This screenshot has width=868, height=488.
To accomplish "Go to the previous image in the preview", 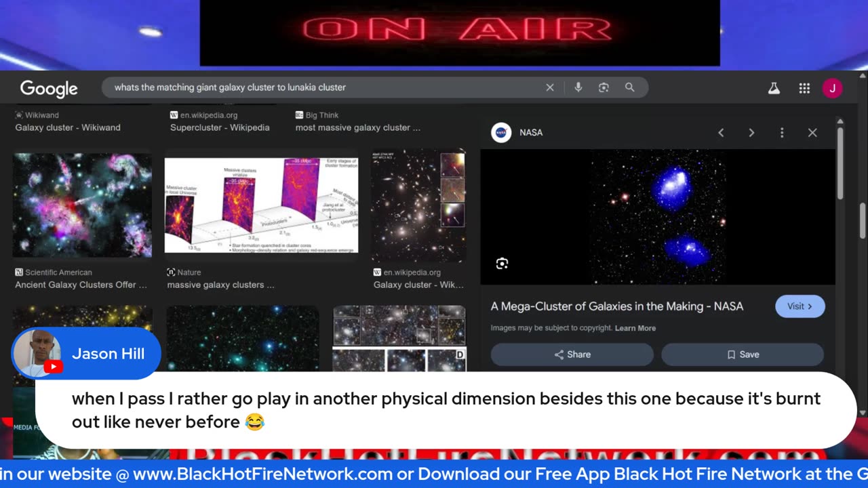I will click(x=721, y=133).
